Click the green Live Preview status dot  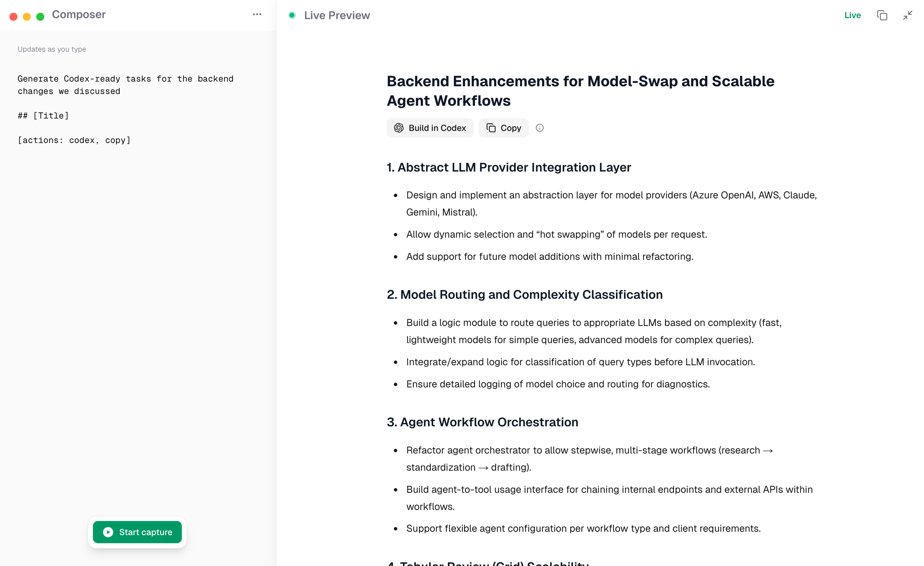click(292, 15)
